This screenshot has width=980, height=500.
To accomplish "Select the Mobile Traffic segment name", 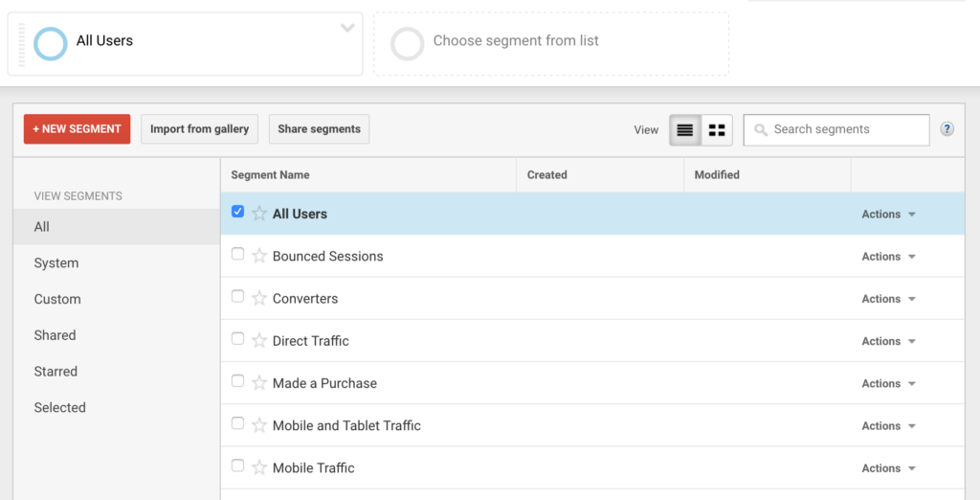I will click(x=313, y=468).
